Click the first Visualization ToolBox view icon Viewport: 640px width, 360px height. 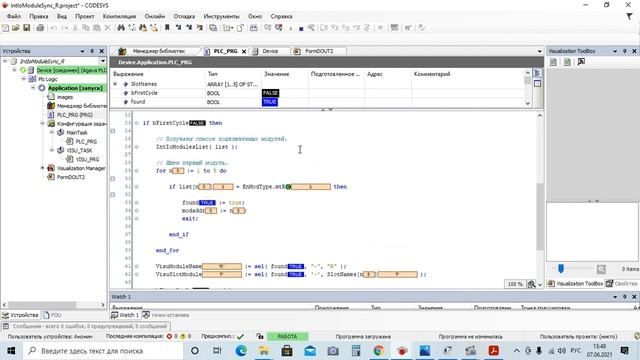(553, 62)
